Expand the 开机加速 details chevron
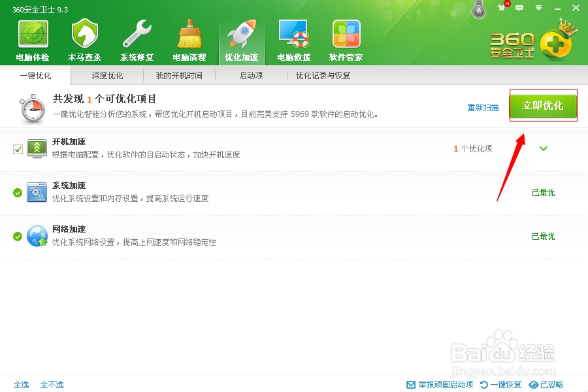 pos(543,148)
